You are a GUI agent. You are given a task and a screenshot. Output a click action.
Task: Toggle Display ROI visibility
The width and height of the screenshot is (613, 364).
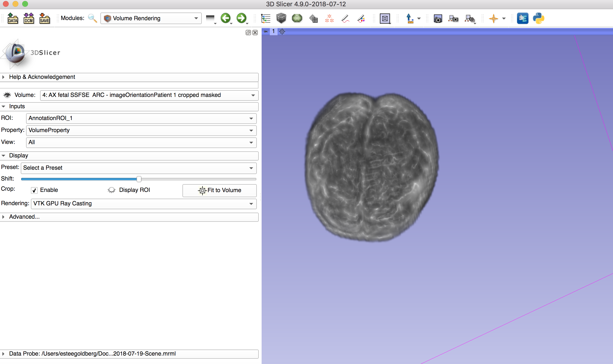[x=112, y=190]
